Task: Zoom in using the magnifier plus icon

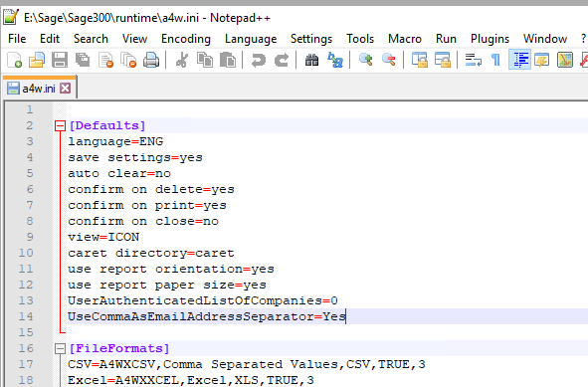Action: click(x=365, y=60)
